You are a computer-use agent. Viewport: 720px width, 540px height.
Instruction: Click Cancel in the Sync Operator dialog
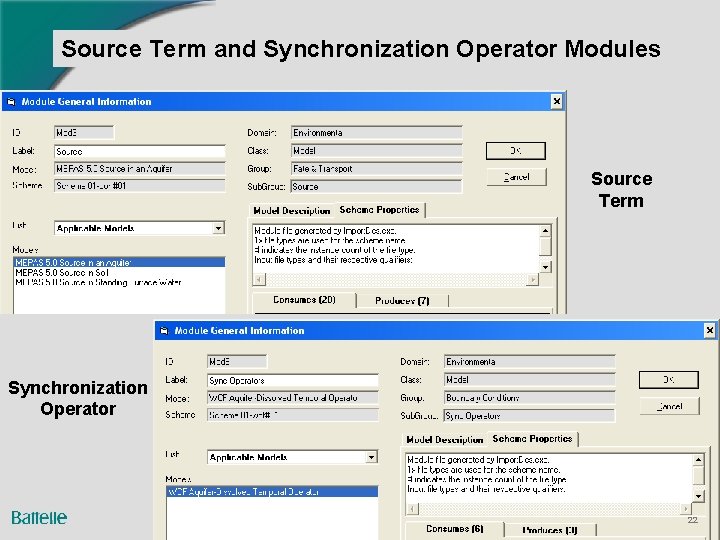(x=669, y=406)
